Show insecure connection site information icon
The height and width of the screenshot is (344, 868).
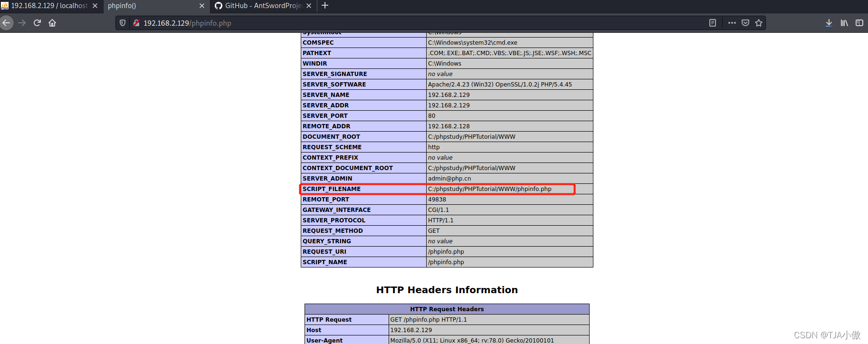(136, 23)
